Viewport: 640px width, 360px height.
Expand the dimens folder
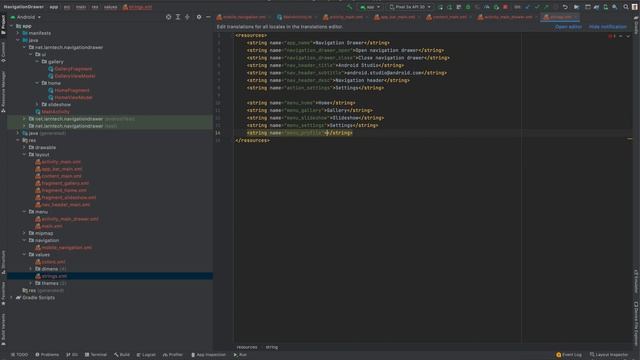coord(31,269)
